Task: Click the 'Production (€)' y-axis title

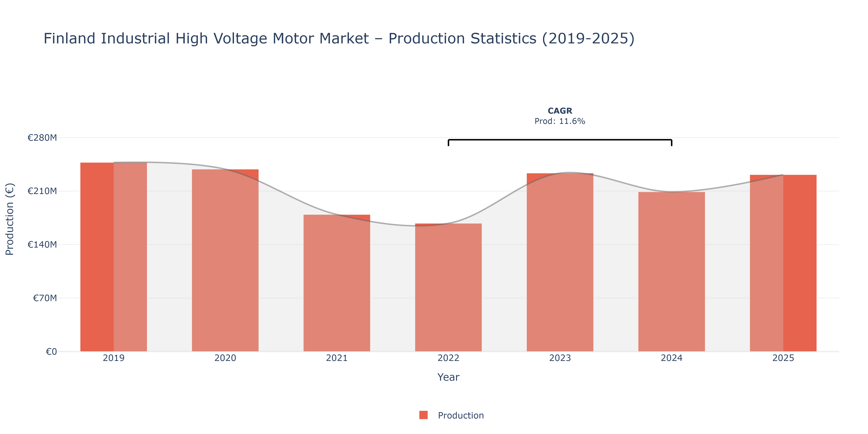Action: (9, 219)
